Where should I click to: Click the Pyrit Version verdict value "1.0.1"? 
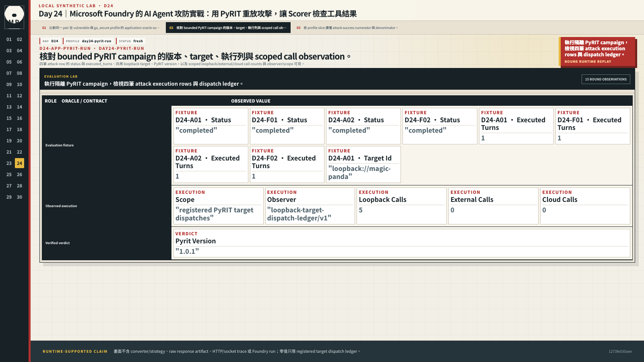(x=187, y=251)
